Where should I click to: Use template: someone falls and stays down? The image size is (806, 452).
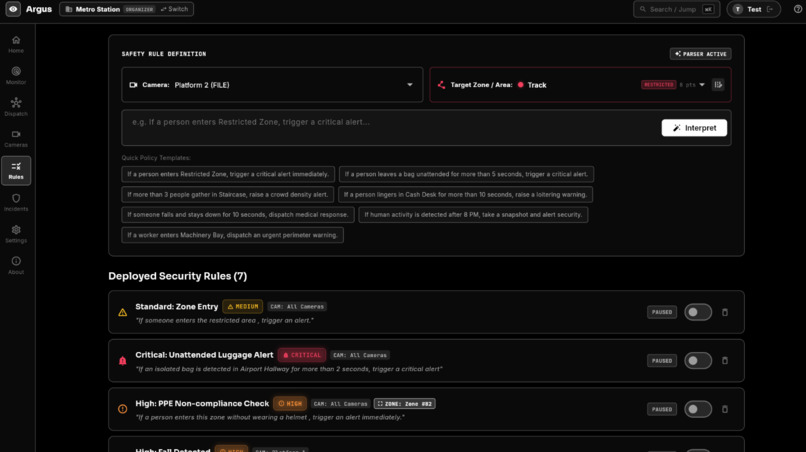click(237, 214)
